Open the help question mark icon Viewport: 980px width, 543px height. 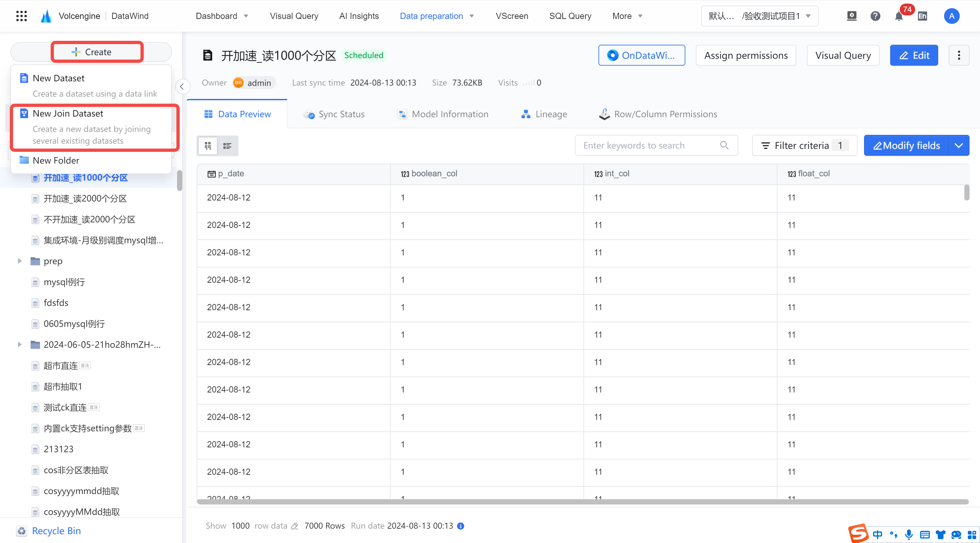(875, 16)
